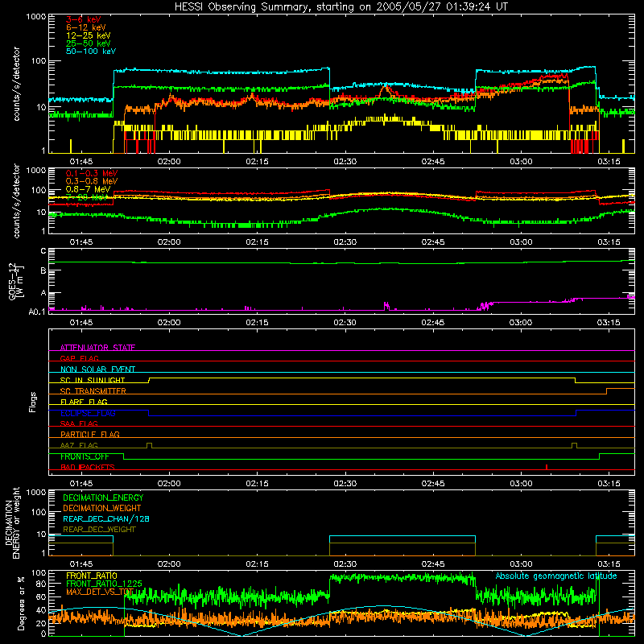Viewport: 644px width, 644px height.
Task: Select the ATTENUATOR_STATE flag label
Action: click(97, 348)
